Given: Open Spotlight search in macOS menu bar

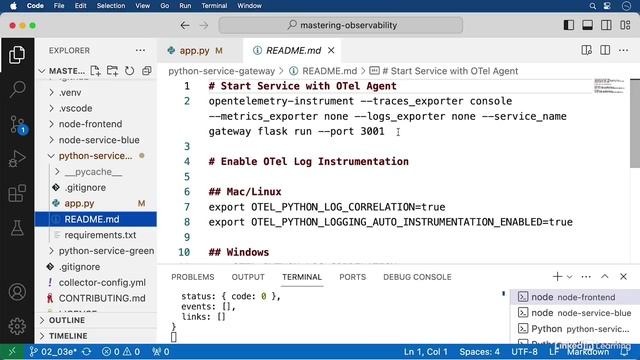Looking at the screenshot, I should [592, 6].
